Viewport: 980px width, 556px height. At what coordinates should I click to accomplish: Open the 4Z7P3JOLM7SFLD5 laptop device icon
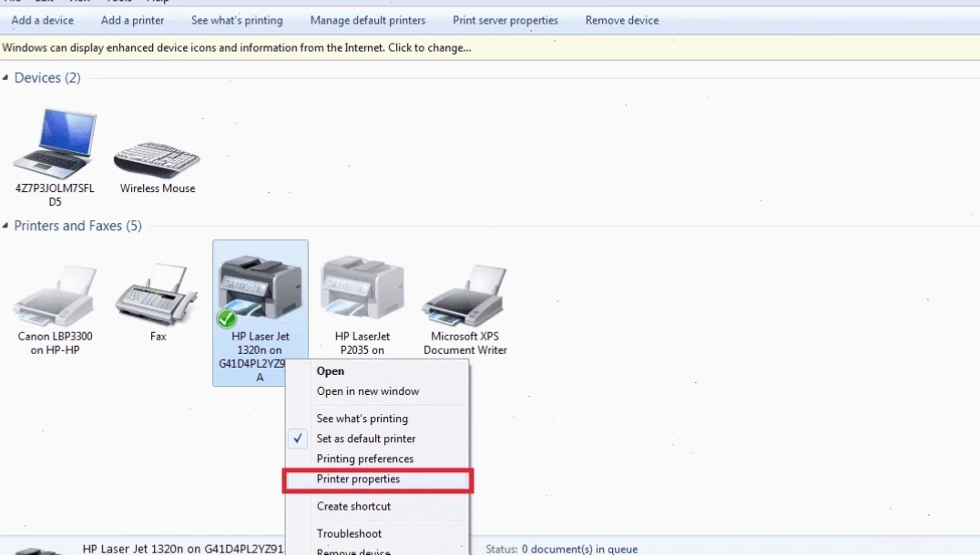pos(55,144)
